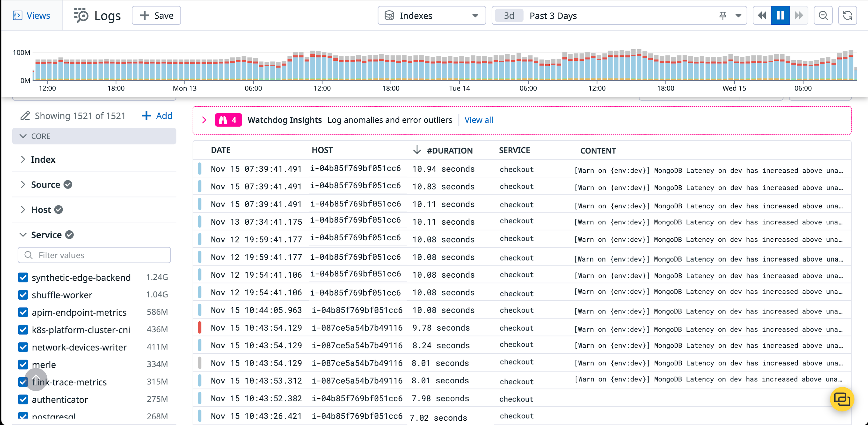Open View all Watchdog Insights
This screenshot has height=425, width=868.
click(479, 120)
